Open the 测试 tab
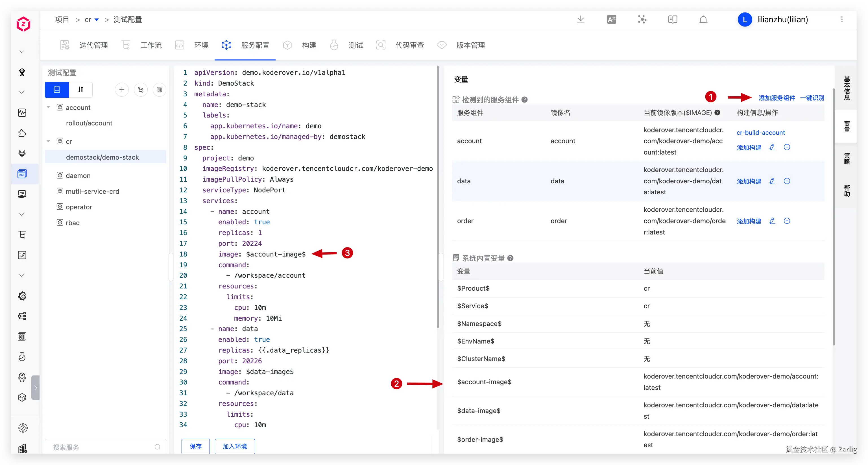This screenshot has width=868, height=465. 346,45
